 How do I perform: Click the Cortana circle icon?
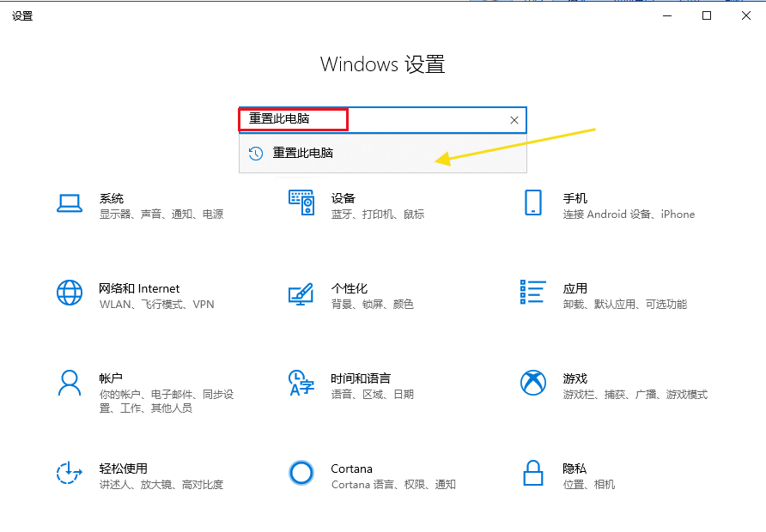pyautogui.click(x=301, y=473)
